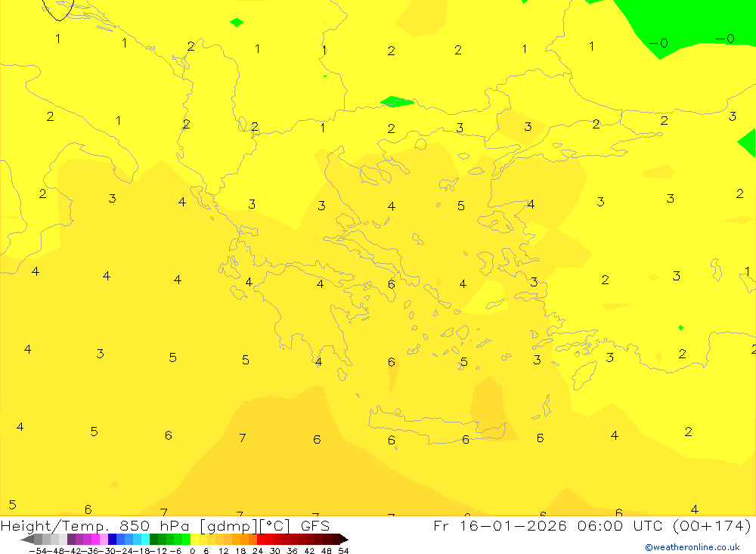Click the right arrow end of color scale
The width and height of the screenshot is (756, 554).
click(x=344, y=539)
